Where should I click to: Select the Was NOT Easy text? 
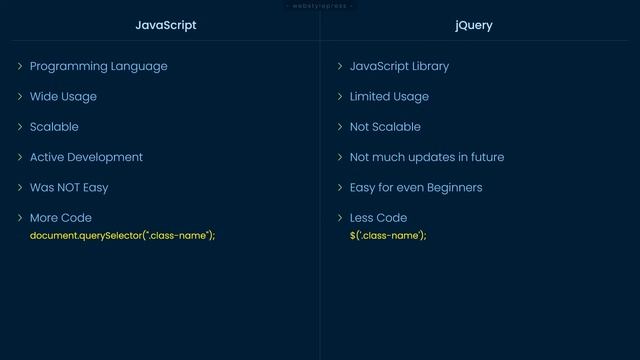pyautogui.click(x=69, y=188)
